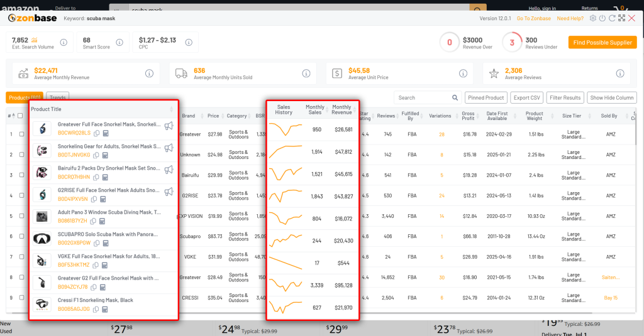This screenshot has height=336, width=644.
Task: Open Zonbase settings gear icon
Action: 592,18
